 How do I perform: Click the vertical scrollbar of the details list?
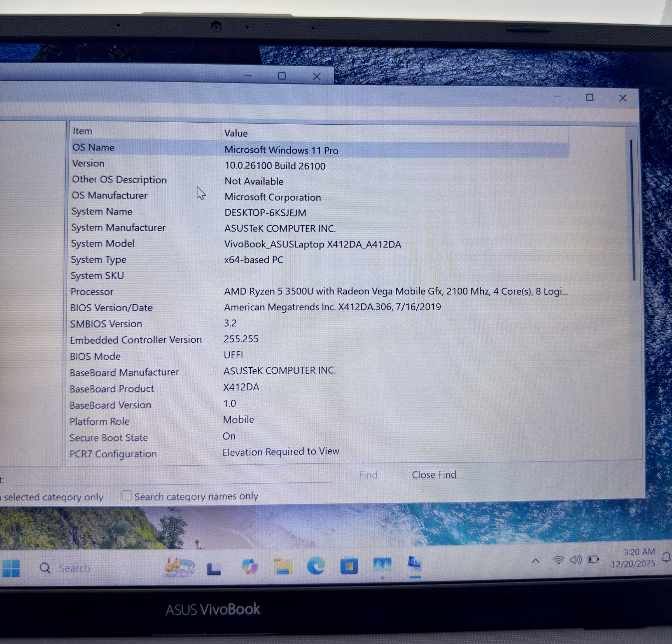point(632,211)
